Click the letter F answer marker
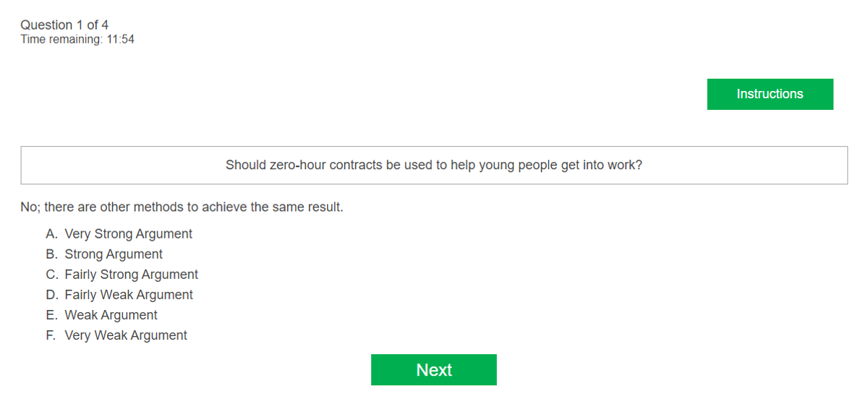The height and width of the screenshot is (417, 868). pos(51,335)
